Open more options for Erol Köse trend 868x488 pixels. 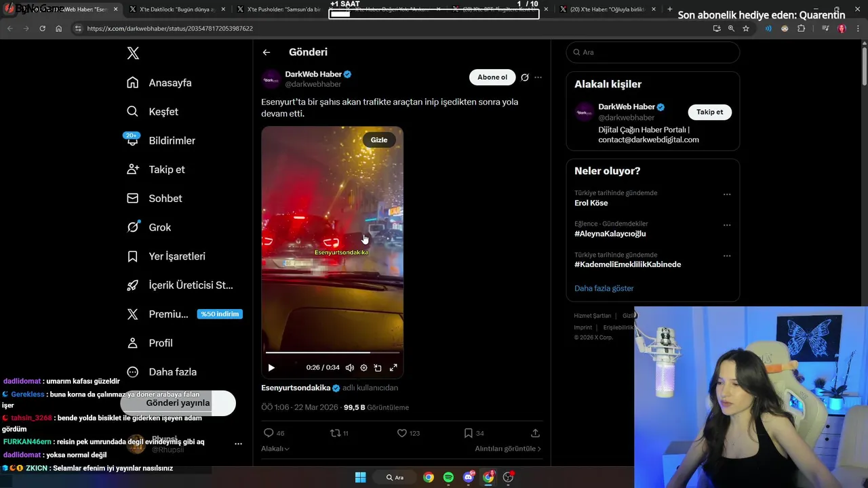coord(727,195)
